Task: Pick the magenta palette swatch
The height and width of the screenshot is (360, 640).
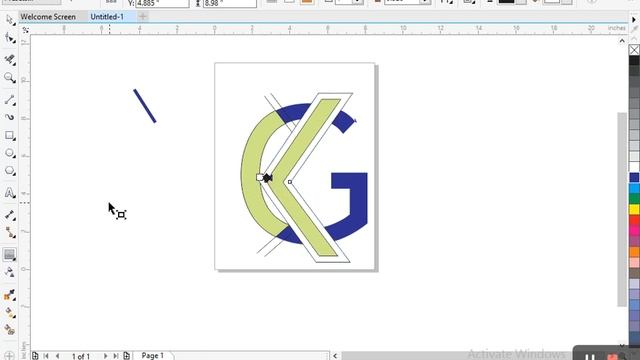Action: (x=634, y=230)
